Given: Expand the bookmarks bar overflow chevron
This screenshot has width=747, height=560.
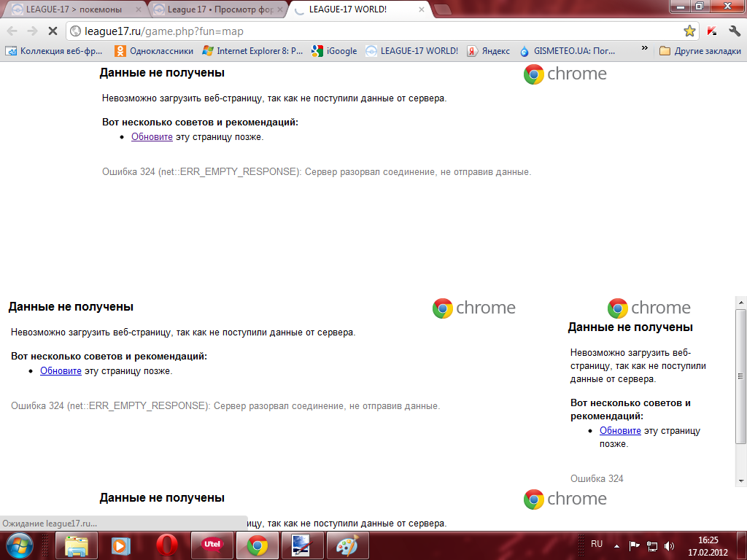Looking at the screenshot, I should 644,50.
